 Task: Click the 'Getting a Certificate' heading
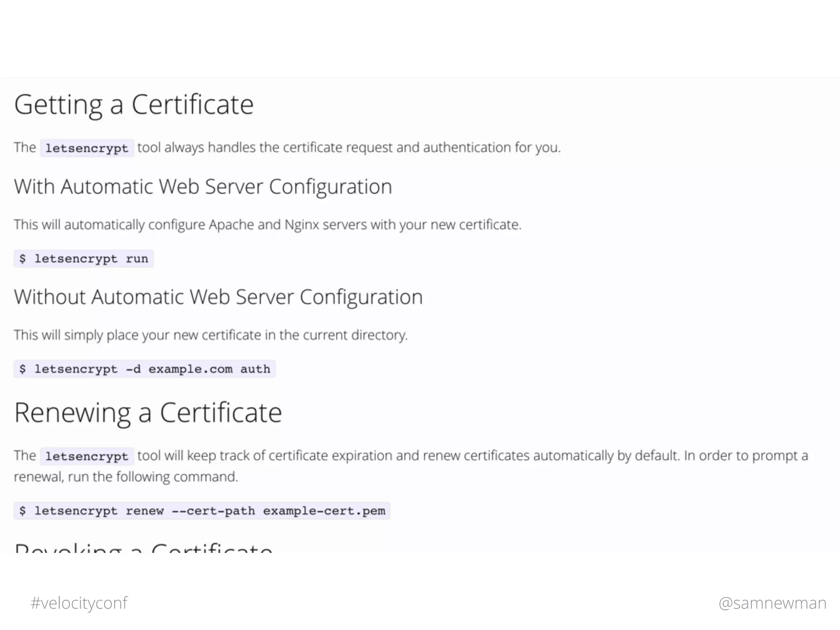[x=134, y=105]
